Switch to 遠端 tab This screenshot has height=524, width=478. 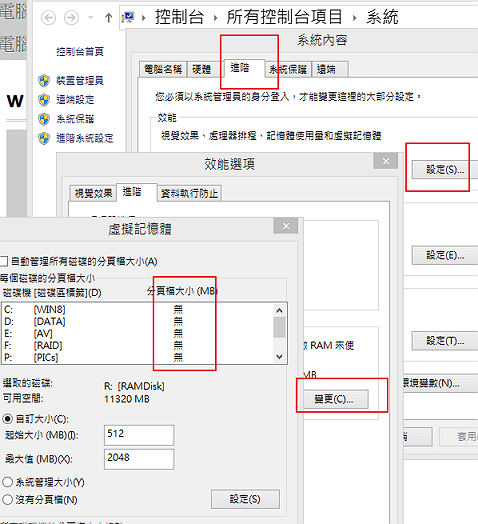click(330, 70)
